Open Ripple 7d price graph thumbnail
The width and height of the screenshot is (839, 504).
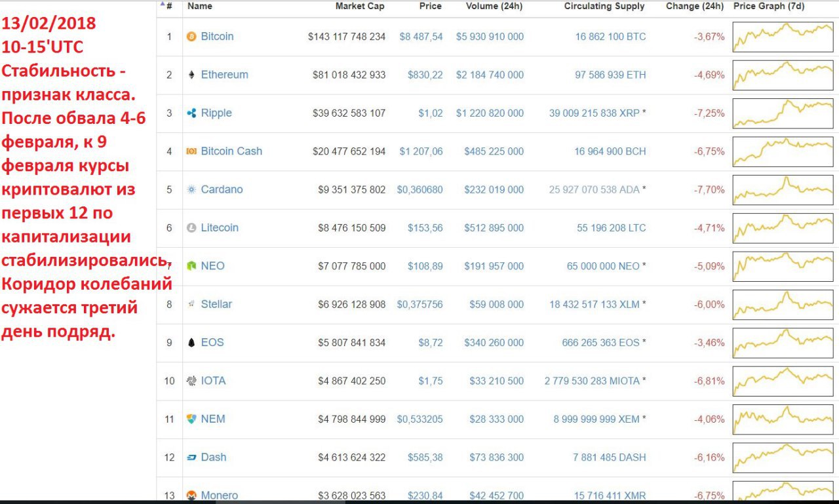pyautogui.click(x=783, y=113)
